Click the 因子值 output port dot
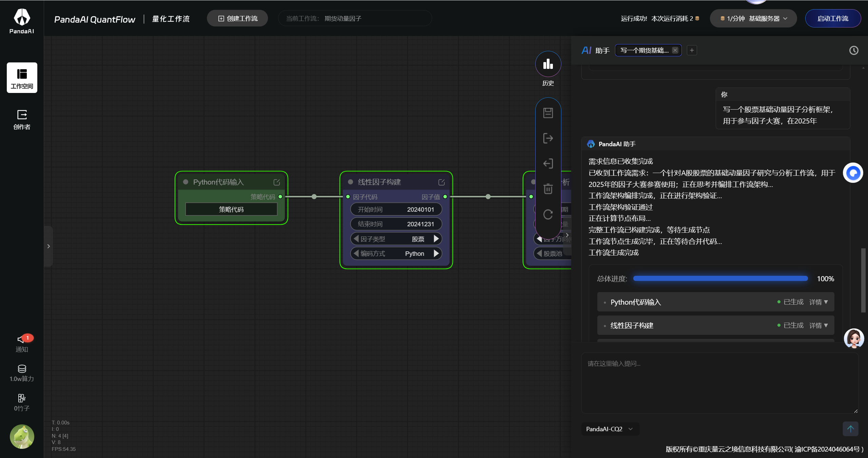The image size is (868, 458). coord(445,197)
